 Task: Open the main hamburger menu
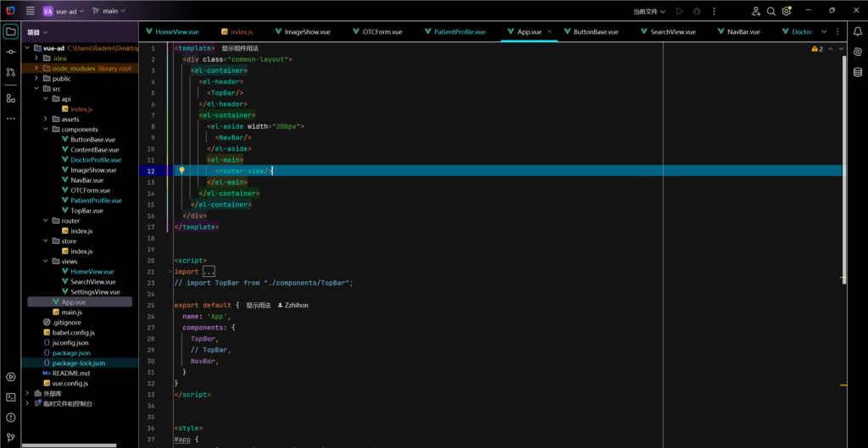(x=31, y=11)
